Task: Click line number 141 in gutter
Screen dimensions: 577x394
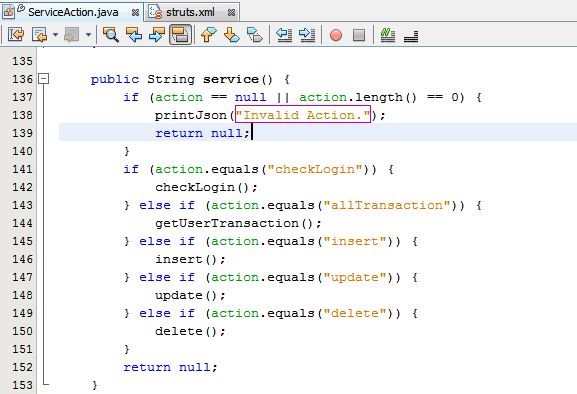Action: [22, 169]
